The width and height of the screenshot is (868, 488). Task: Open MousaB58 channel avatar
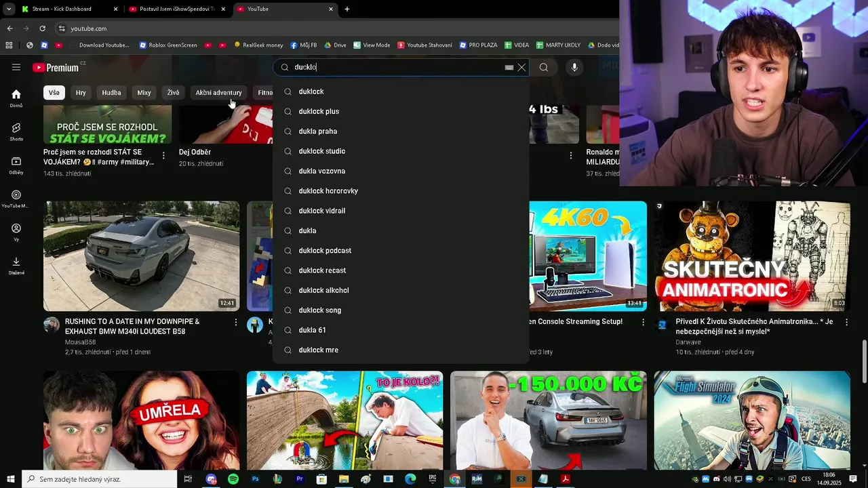[52, 325]
